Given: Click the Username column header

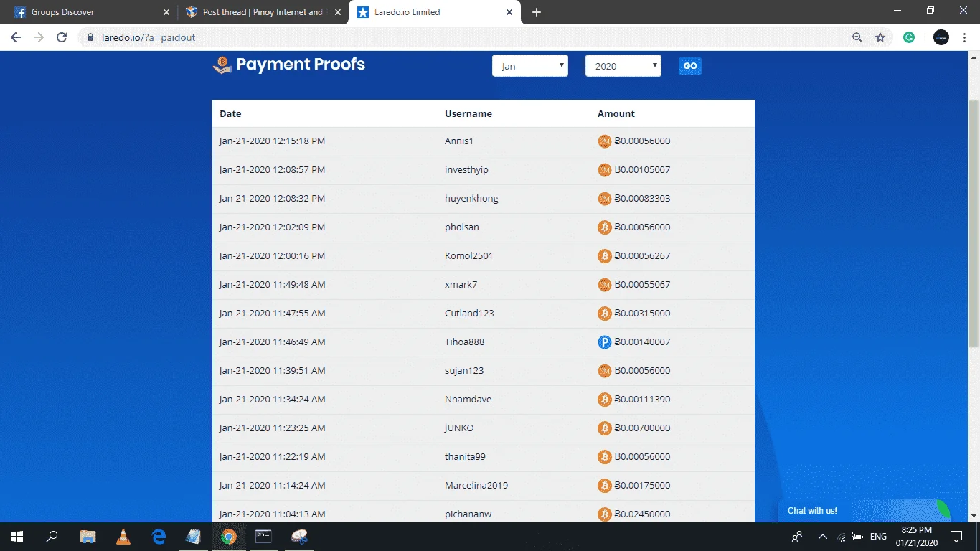Looking at the screenshot, I should 468,113.
